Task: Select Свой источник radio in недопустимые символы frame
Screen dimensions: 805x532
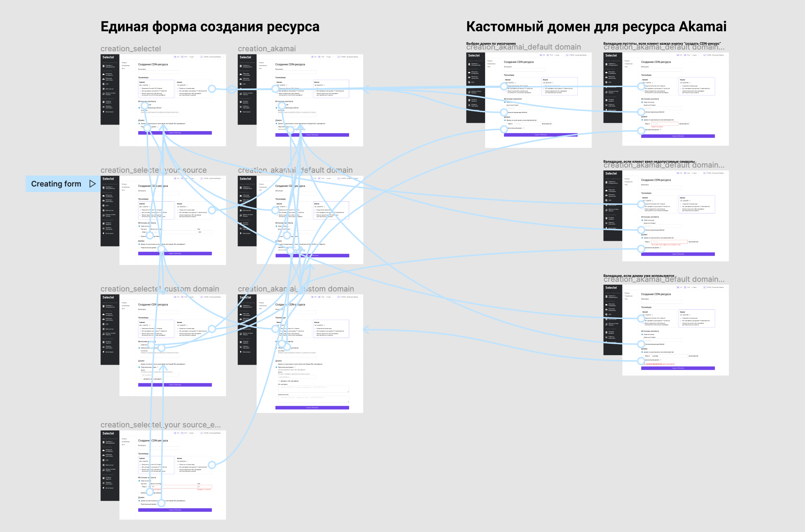Action: (642, 220)
